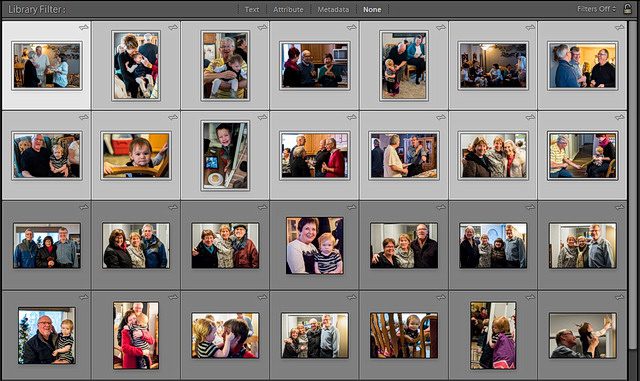Image resolution: width=640 pixels, height=381 pixels.
Task: Click the badge arrow above the man in red jacket and cap photo
Action: 262,207
